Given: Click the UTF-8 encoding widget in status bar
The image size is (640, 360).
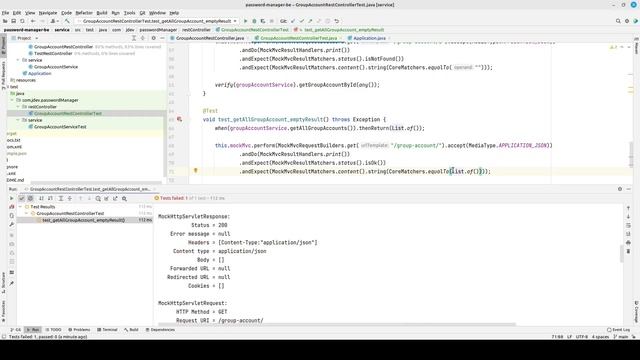Looking at the screenshot, I should pos(582,337).
